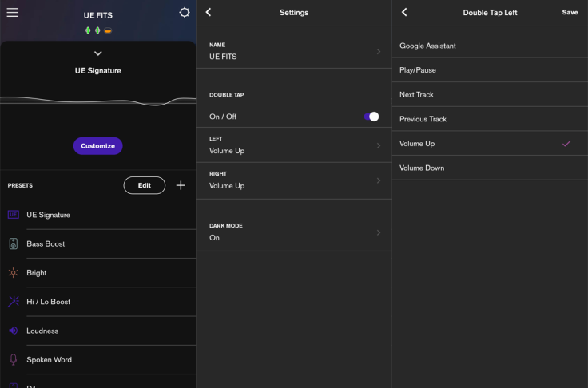Viewport: 588px width, 388px height.
Task: Click the UE FITS title in main screen
Action: click(x=98, y=15)
